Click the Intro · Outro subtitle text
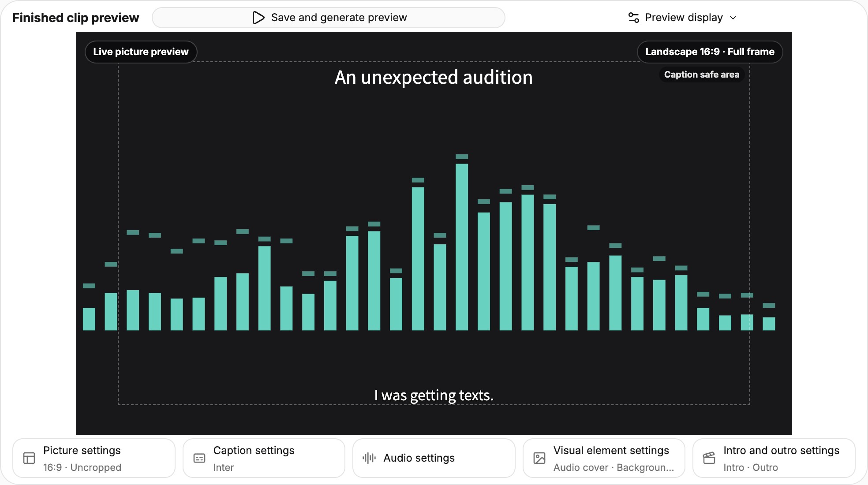868x485 pixels. coord(751,467)
